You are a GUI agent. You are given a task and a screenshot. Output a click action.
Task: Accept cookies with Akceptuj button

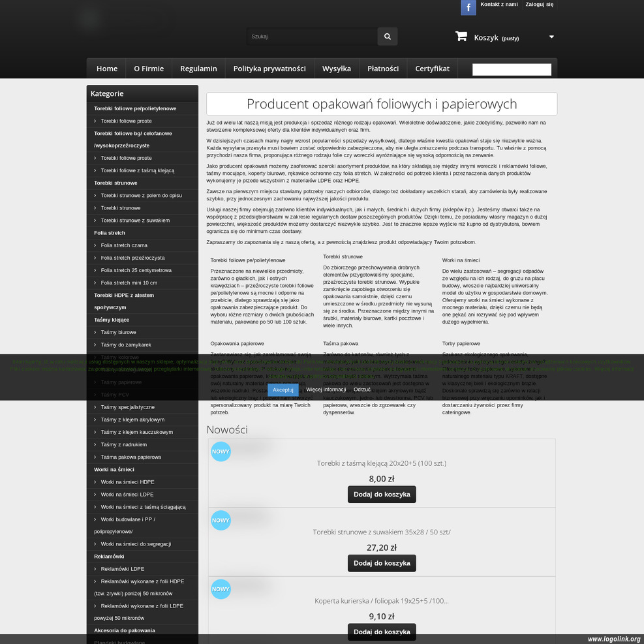tap(283, 390)
